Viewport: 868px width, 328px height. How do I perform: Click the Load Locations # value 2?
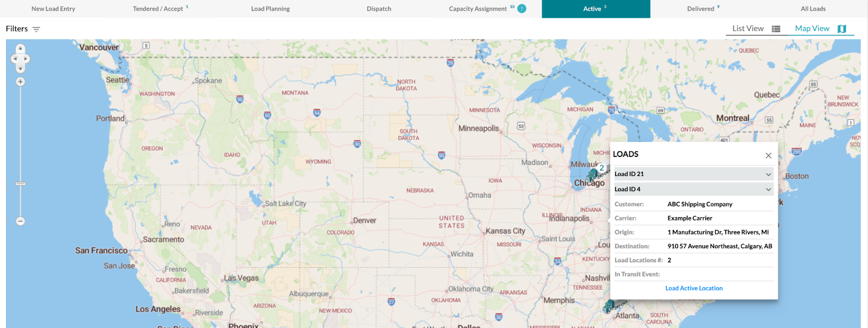(669, 260)
